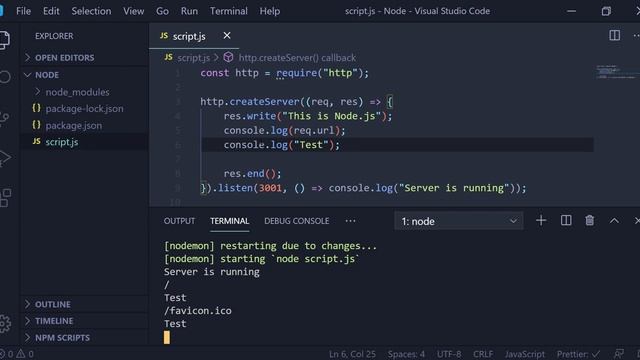The width and height of the screenshot is (640, 360).
Task: Expand the node_modules folder
Action: point(77,92)
